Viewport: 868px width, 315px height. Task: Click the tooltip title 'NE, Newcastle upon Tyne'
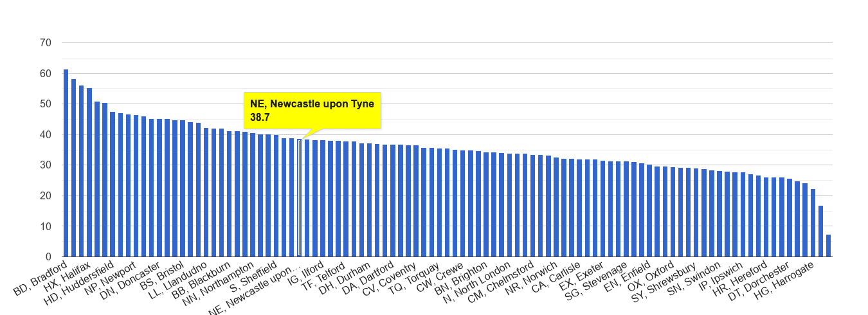click(x=312, y=103)
